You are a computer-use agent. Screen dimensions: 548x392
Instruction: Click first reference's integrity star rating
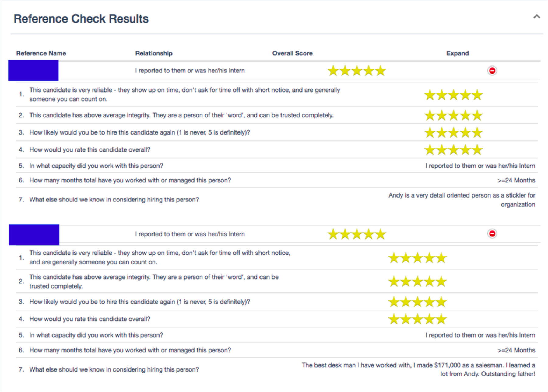coord(453,115)
